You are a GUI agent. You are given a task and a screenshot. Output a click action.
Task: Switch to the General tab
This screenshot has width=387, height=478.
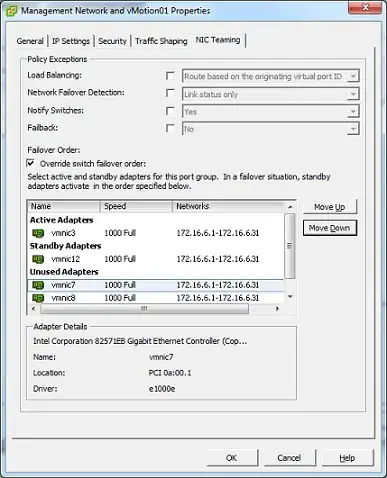coord(30,41)
